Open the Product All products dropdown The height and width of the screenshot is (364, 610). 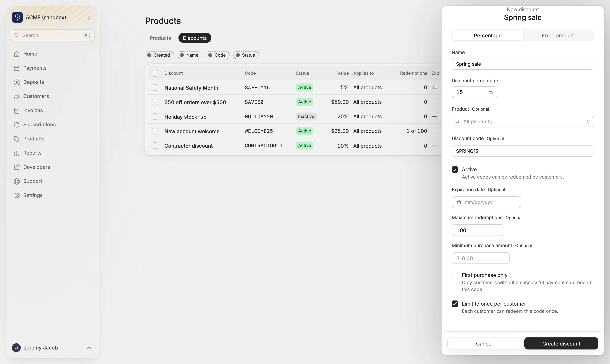coord(523,122)
